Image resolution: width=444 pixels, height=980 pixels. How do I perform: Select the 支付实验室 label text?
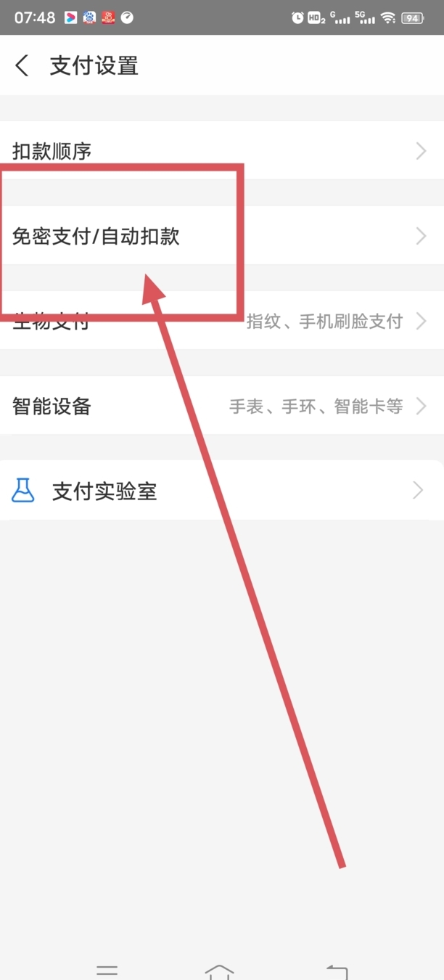104,491
